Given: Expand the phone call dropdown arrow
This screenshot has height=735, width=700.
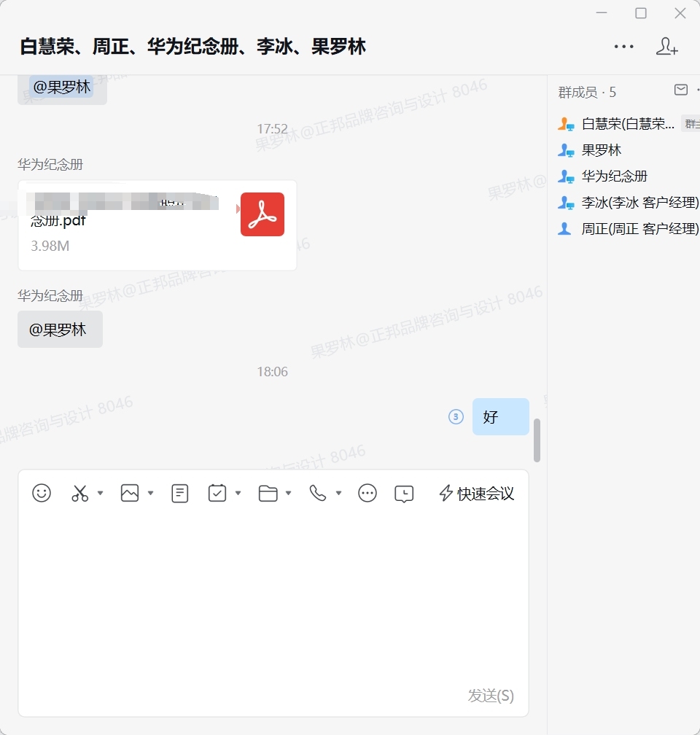Looking at the screenshot, I should coord(338,493).
